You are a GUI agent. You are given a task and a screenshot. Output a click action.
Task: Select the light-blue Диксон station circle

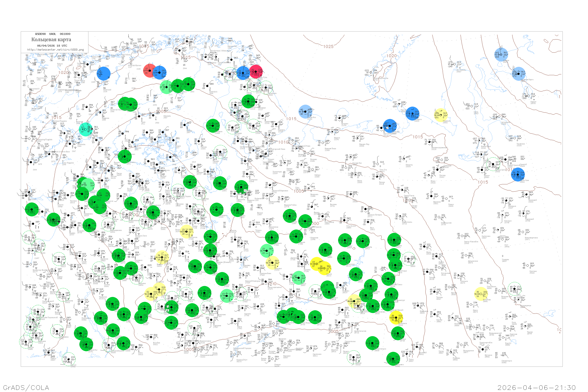click(x=501, y=54)
